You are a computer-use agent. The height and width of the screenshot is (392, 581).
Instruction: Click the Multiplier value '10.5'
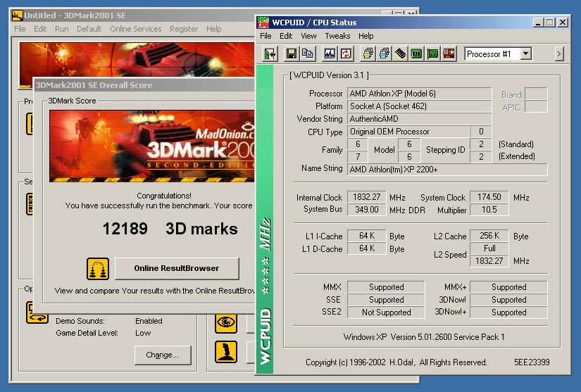point(489,210)
